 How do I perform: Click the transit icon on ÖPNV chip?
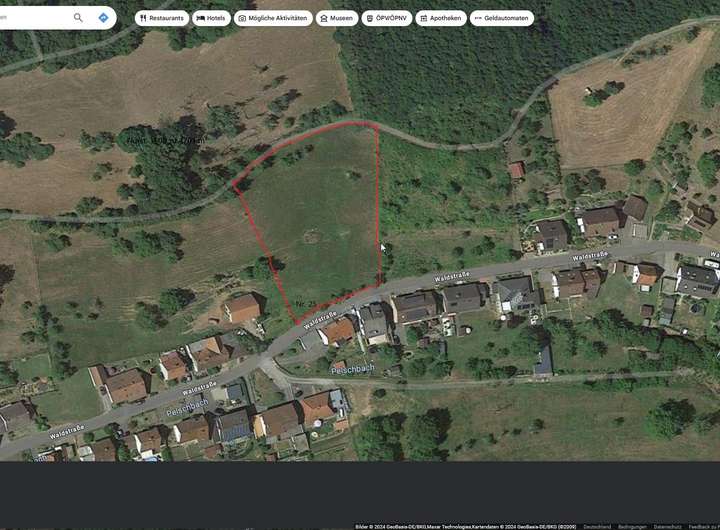click(370, 18)
